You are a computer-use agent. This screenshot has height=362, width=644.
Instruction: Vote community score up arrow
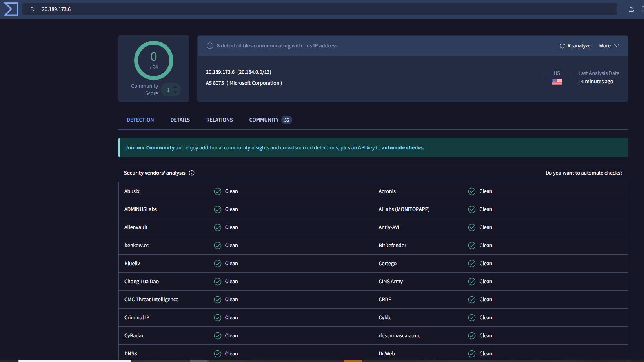175,87
